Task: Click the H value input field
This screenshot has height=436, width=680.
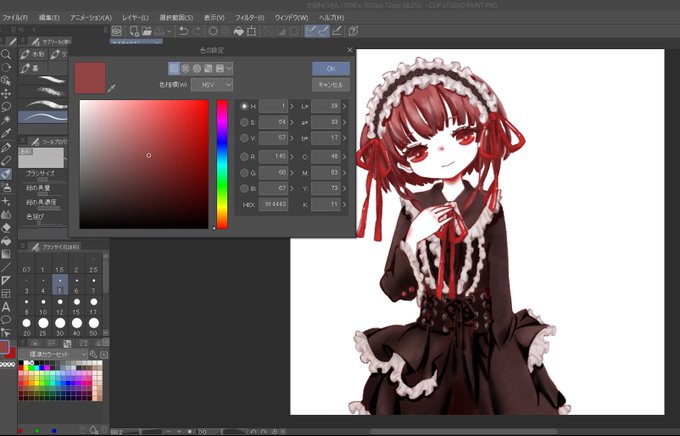Action: pos(273,106)
